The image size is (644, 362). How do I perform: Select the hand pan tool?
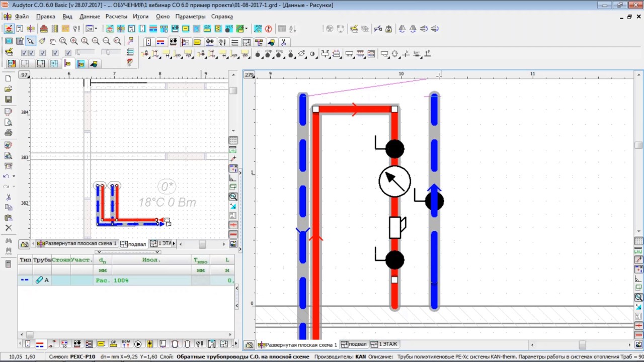pyautogui.click(x=52, y=41)
